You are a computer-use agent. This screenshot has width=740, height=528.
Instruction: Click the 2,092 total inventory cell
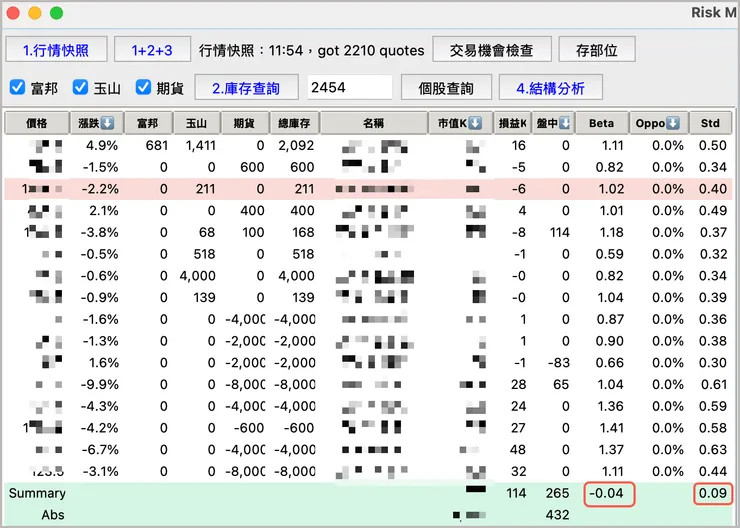[296, 145]
